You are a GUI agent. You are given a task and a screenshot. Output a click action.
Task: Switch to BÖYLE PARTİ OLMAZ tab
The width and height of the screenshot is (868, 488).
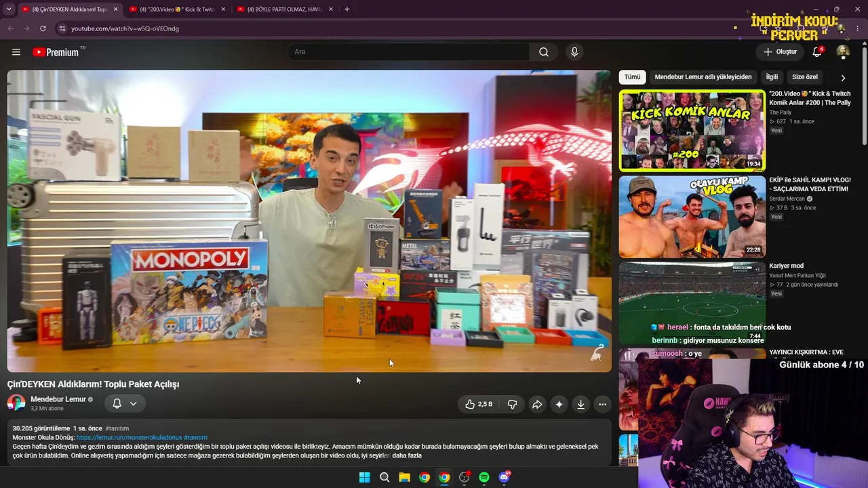click(x=285, y=9)
